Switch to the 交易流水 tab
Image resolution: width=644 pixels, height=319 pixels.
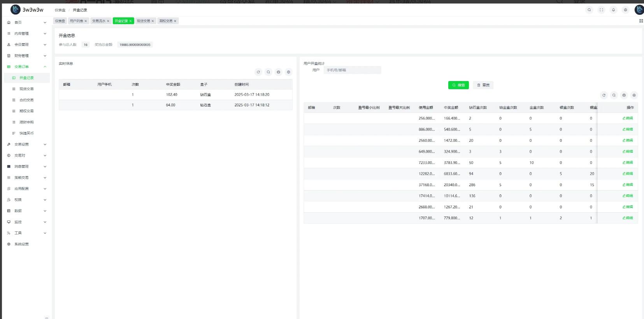click(x=99, y=21)
